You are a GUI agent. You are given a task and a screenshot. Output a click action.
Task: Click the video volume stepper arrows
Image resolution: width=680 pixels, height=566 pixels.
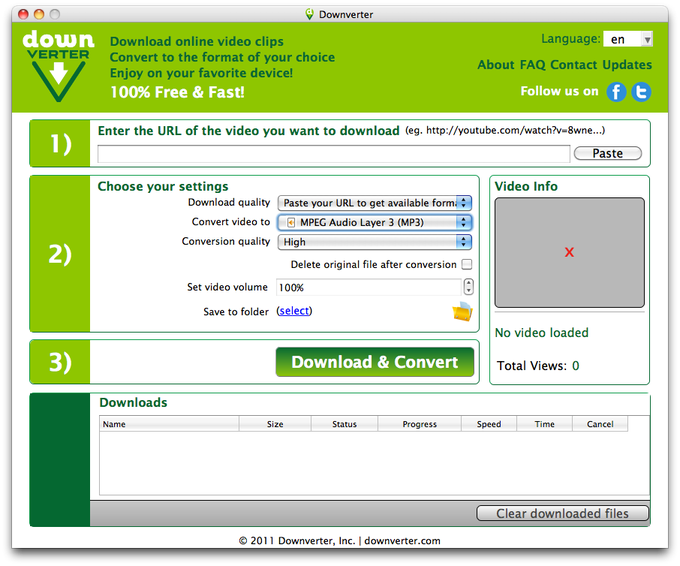[468, 287]
